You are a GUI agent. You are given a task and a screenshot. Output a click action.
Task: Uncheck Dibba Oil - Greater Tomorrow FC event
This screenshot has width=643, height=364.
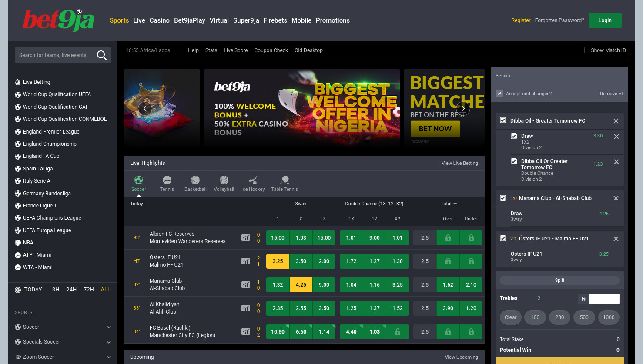coord(503,120)
